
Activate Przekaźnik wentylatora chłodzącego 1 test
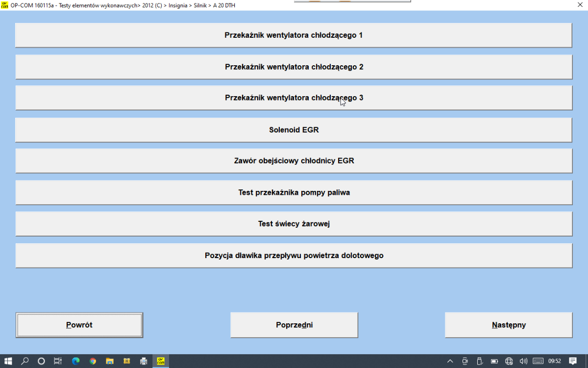click(x=294, y=35)
